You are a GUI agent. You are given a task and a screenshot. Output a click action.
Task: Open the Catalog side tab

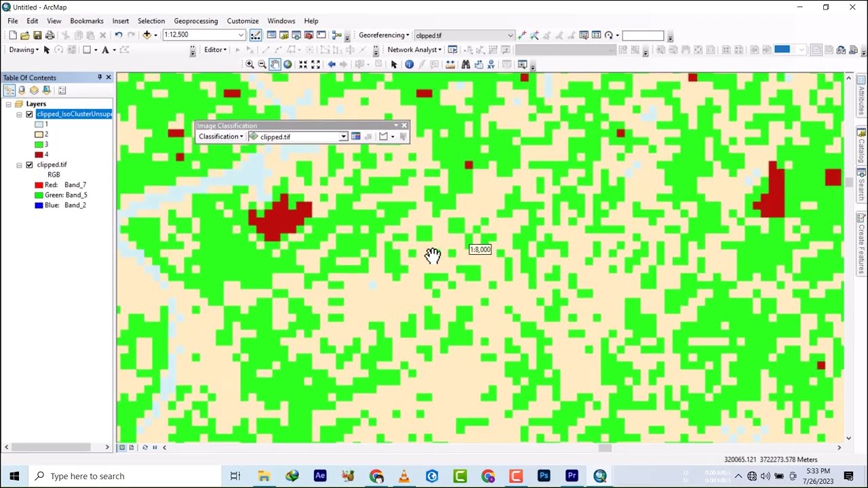pos(861,146)
